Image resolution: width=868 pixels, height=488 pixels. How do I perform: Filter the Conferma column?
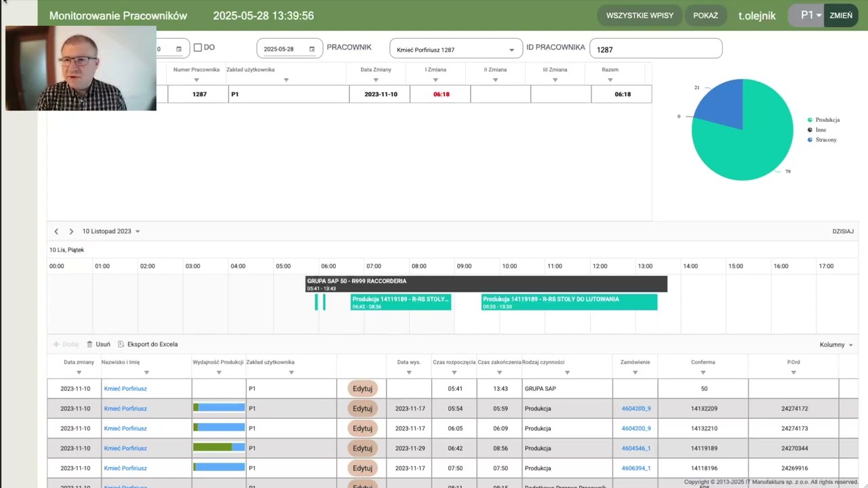tap(703, 373)
